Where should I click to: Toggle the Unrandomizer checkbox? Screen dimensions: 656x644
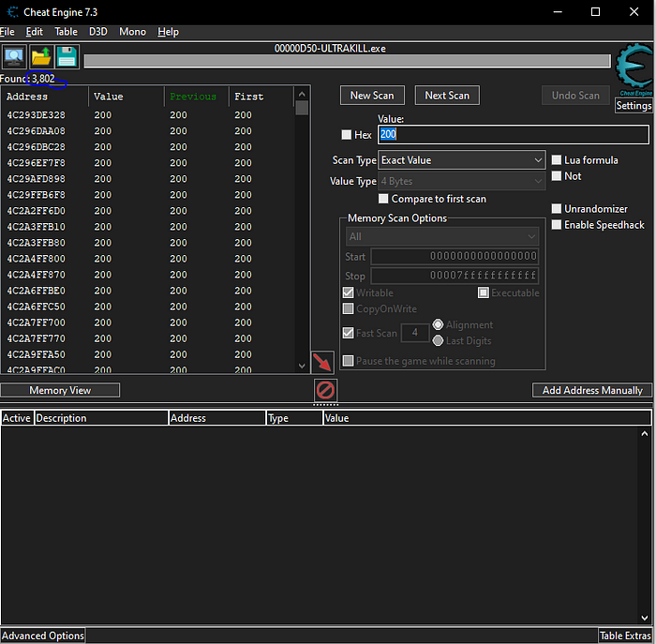[557, 208]
